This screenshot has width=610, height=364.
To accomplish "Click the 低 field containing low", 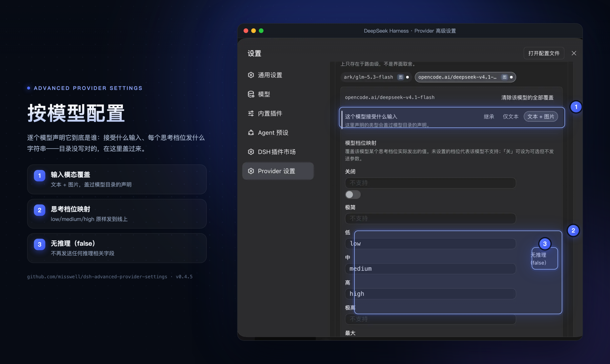I will [x=430, y=244].
